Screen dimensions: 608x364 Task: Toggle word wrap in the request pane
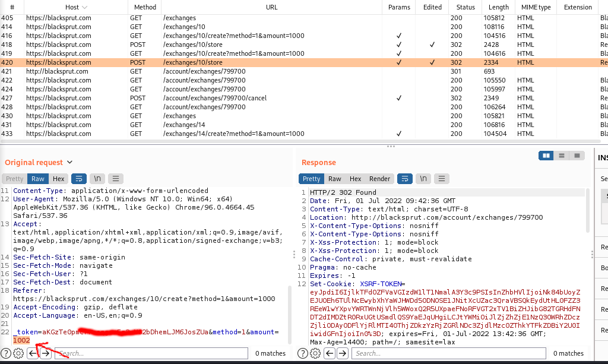coord(79,179)
